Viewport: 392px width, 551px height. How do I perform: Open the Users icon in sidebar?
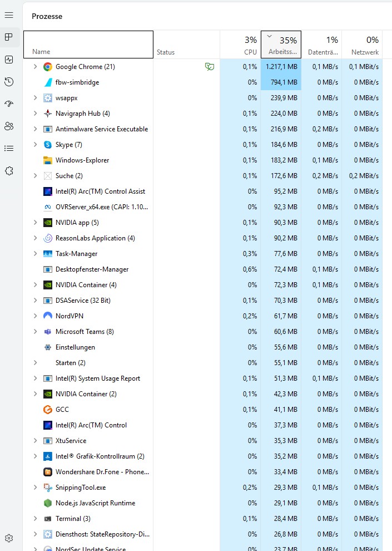click(x=9, y=126)
